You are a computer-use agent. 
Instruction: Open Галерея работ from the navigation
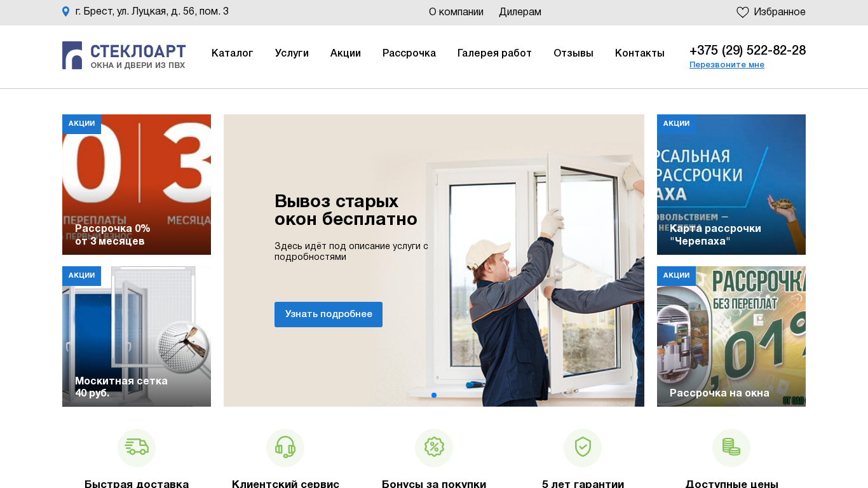click(x=494, y=53)
